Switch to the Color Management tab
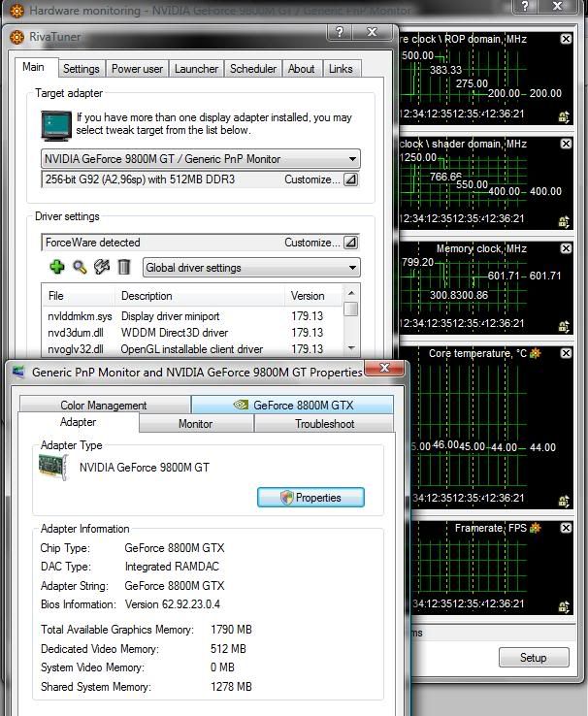 [104, 405]
